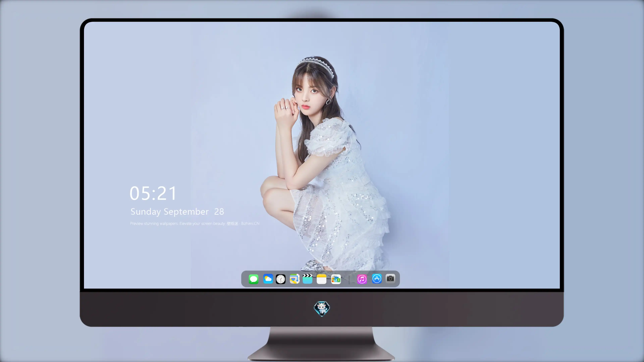644x362 pixels.
Task: Open the App Store icon
Action: click(377, 279)
